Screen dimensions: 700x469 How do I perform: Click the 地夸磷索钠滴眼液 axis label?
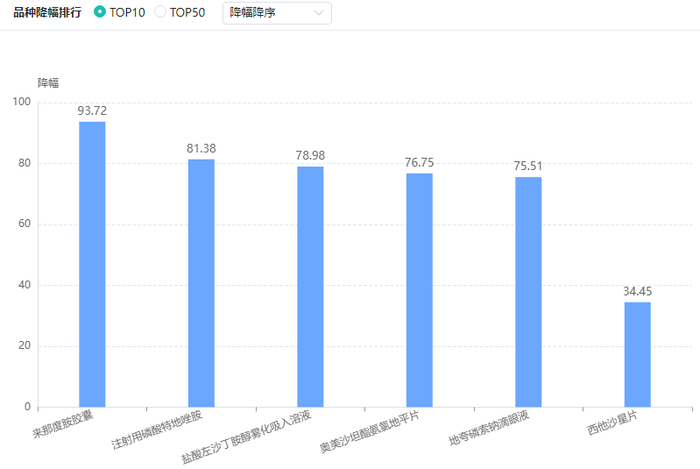[x=489, y=428]
